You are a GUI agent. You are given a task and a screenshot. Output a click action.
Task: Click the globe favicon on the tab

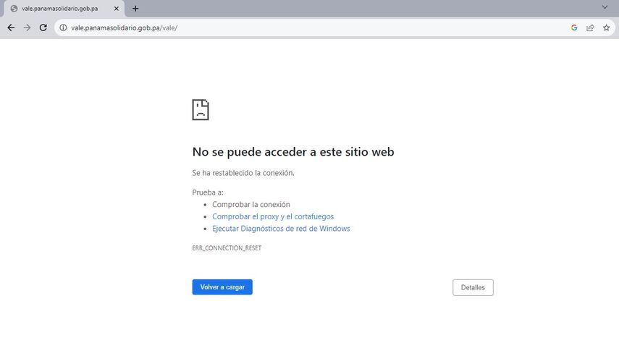click(14, 9)
